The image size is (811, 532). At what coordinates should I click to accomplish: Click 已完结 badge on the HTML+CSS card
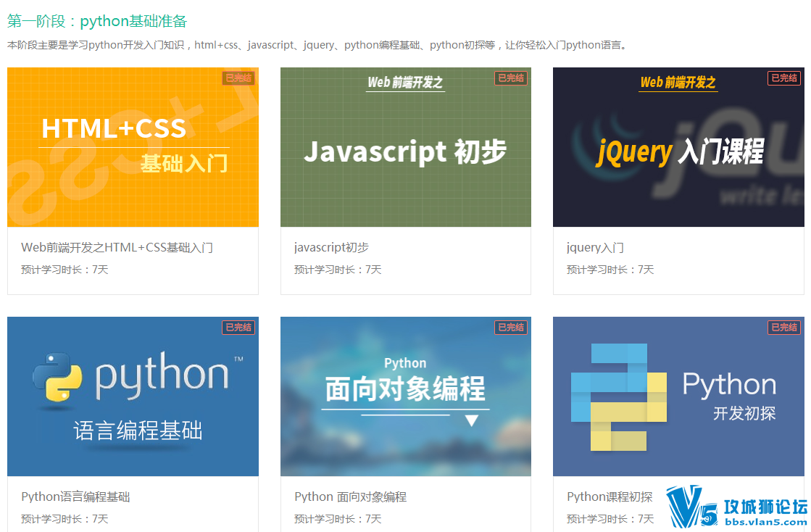pyautogui.click(x=238, y=78)
